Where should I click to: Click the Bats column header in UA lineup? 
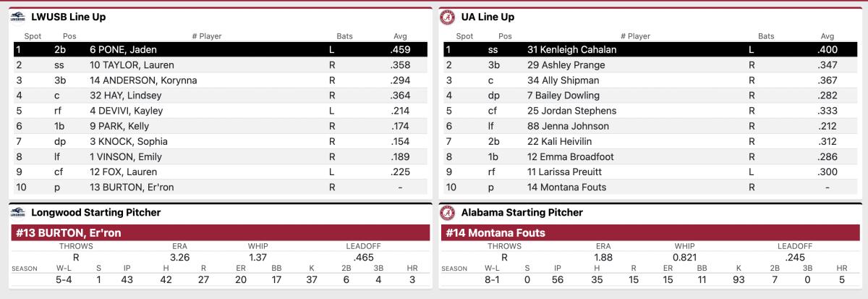[x=766, y=35]
